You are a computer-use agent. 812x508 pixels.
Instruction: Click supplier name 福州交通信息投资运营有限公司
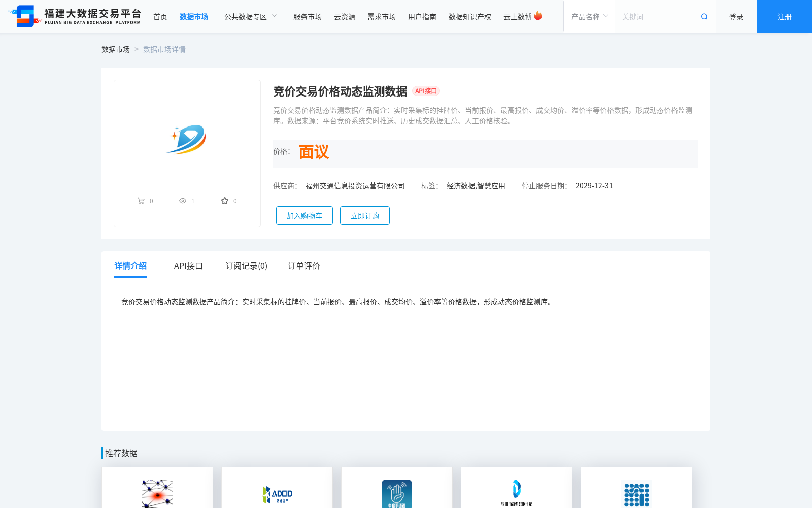pos(355,186)
